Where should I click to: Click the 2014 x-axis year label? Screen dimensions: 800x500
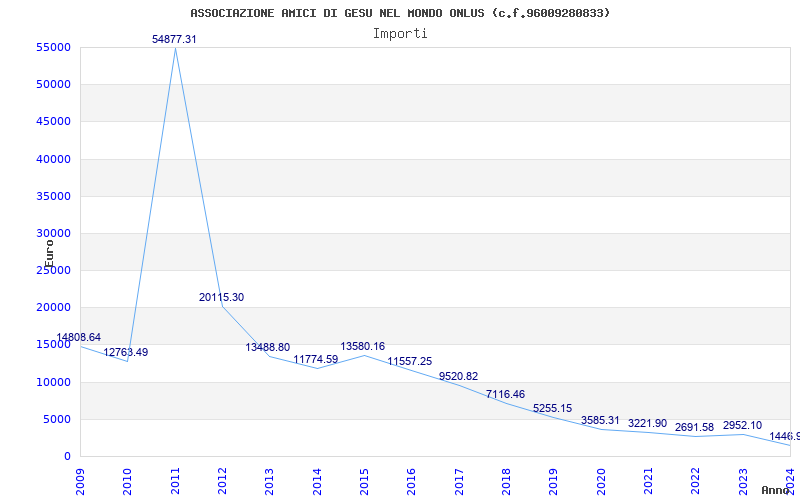(x=317, y=482)
